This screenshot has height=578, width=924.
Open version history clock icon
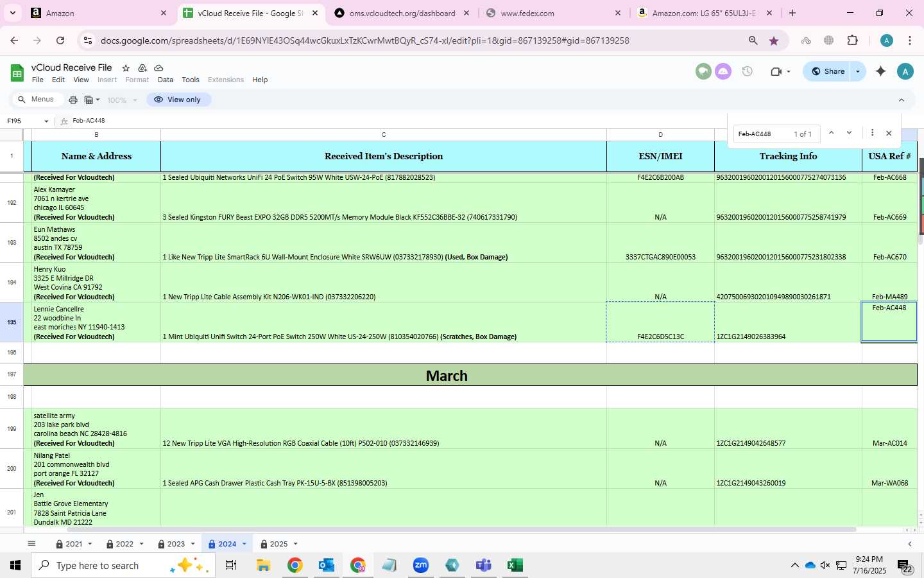click(747, 71)
